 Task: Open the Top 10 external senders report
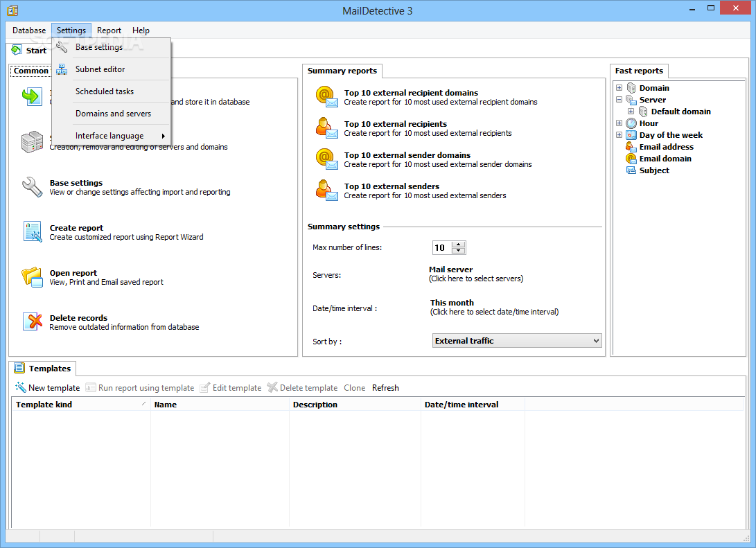click(x=392, y=186)
